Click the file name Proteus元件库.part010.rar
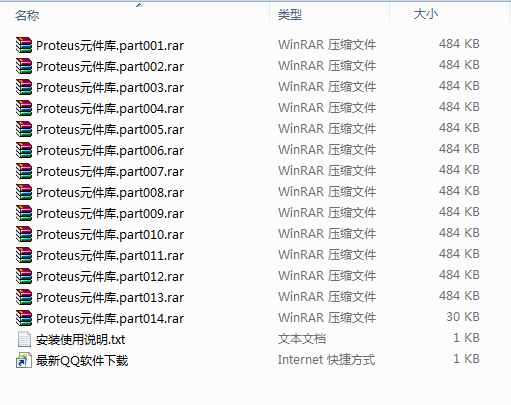 pyautogui.click(x=110, y=235)
